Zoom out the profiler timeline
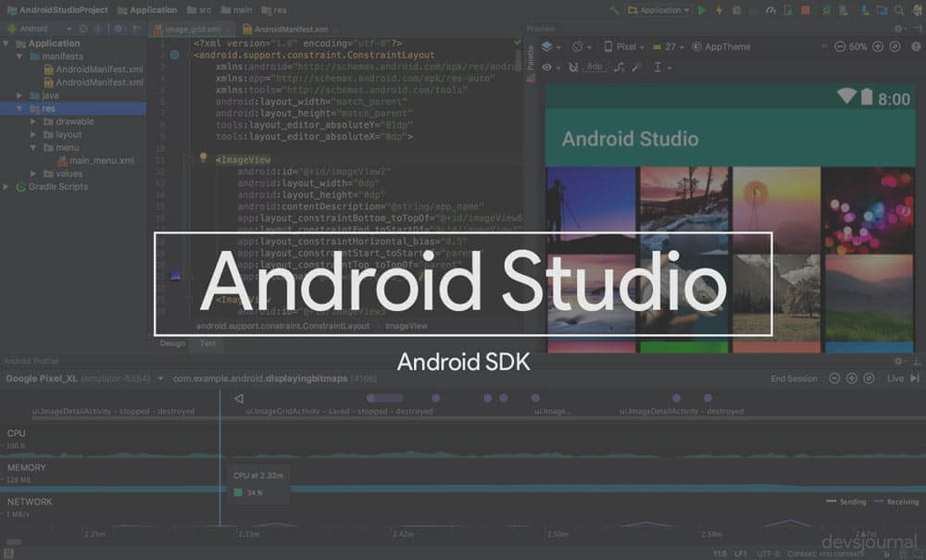 click(834, 379)
